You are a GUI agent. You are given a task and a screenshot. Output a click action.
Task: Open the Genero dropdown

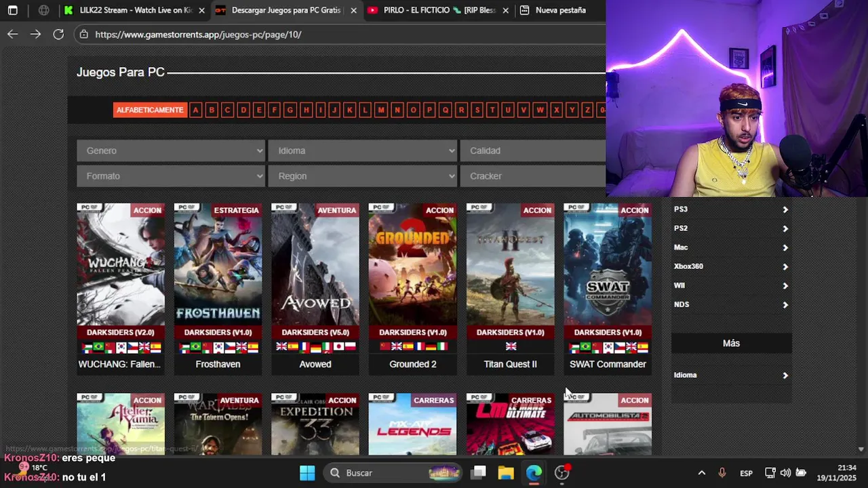tap(171, 150)
